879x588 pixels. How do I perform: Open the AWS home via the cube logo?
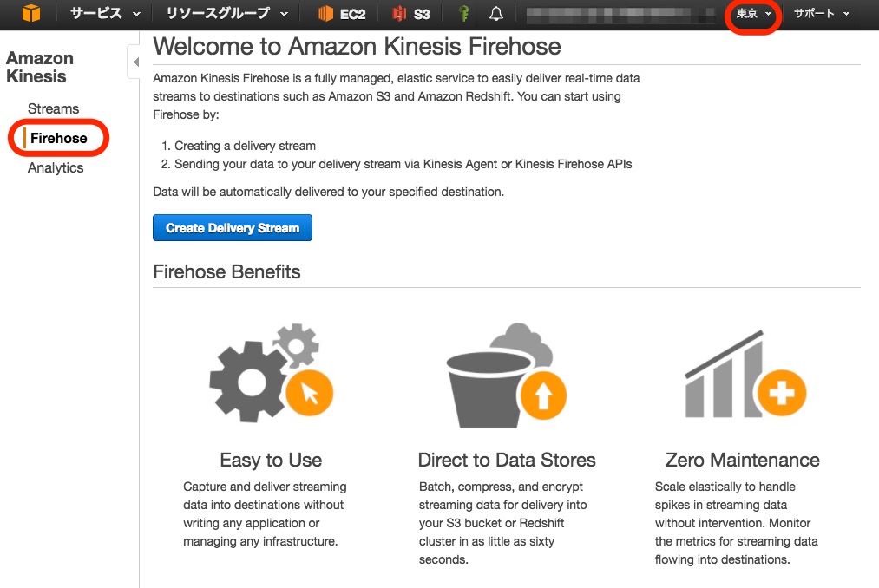31,14
